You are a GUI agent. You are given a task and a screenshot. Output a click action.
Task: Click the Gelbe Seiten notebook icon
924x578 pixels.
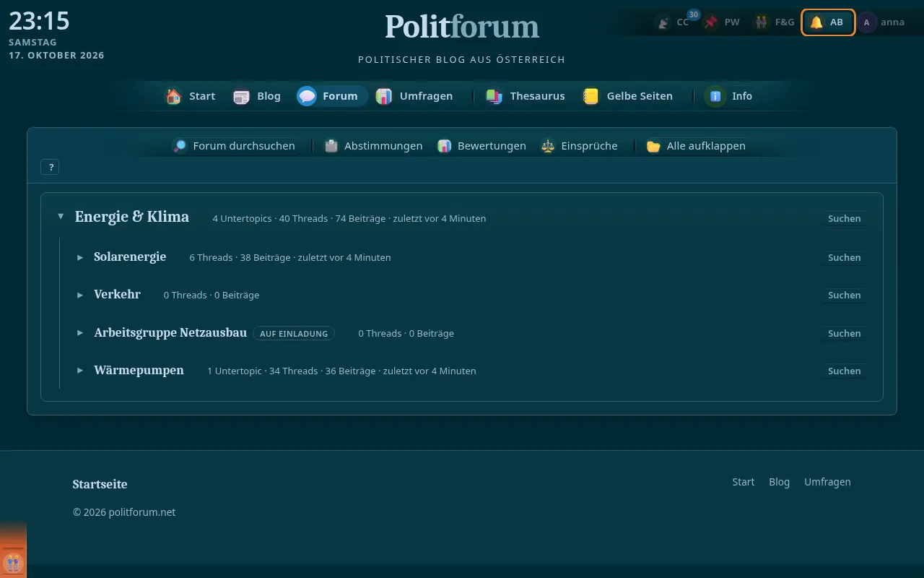[x=591, y=96]
